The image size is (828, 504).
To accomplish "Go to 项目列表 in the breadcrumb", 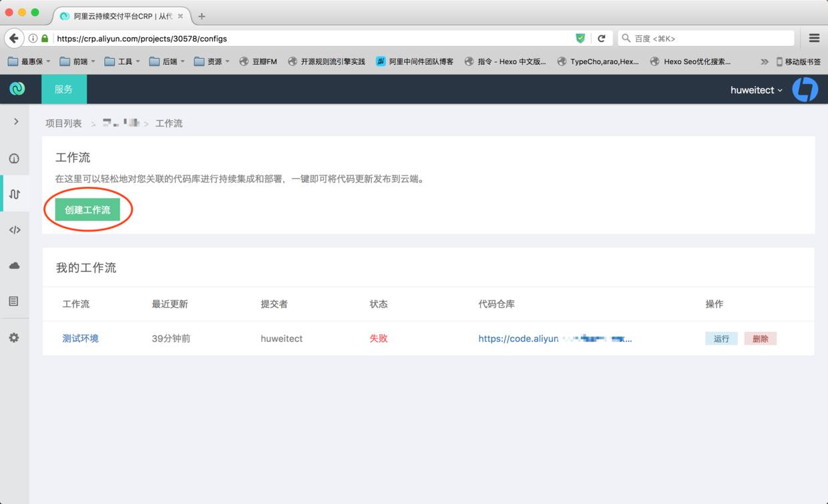I will 63,123.
